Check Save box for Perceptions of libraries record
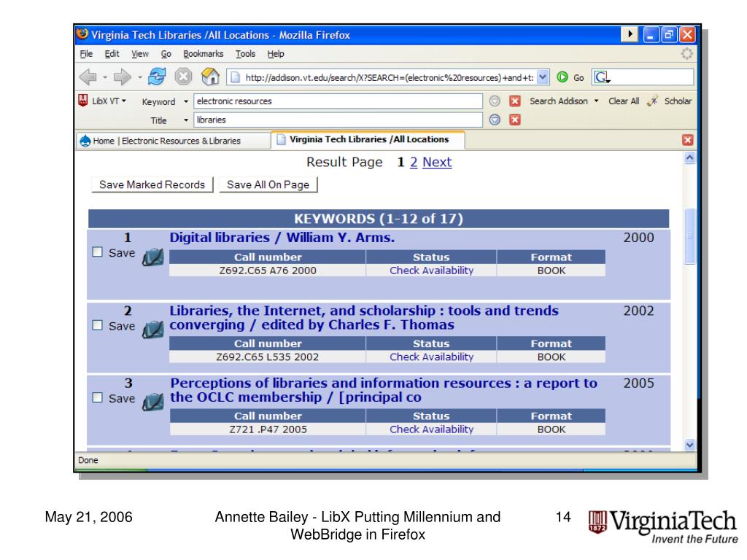This screenshot has height=560, width=747. pyautogui.click(x=98, y=397)
